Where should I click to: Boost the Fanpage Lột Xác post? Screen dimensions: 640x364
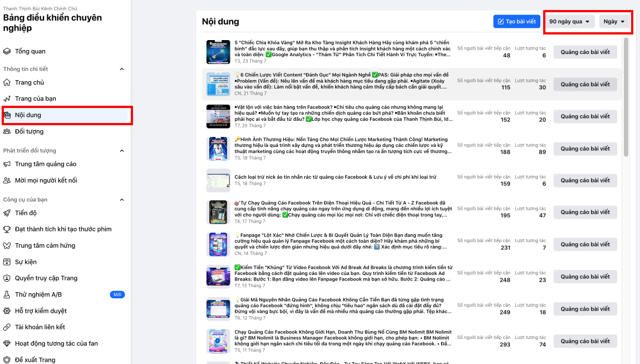pyautogui.click(x=585, y=244)
